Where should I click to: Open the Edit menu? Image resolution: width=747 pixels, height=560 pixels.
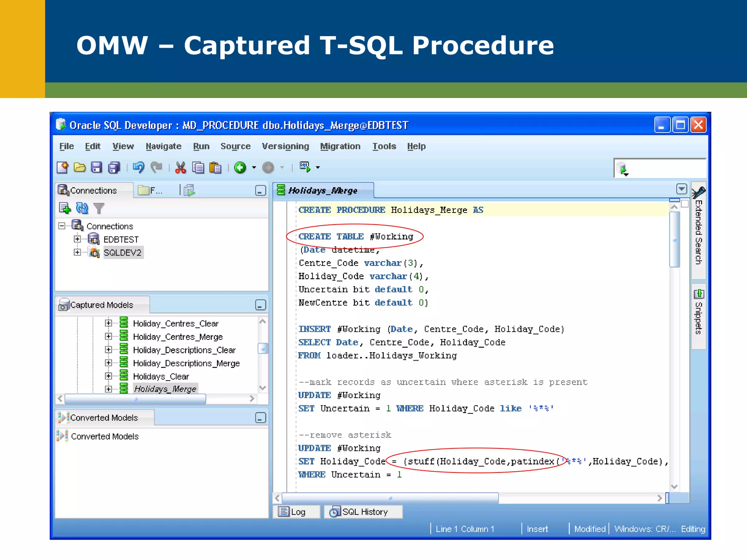tap(93, 146)
